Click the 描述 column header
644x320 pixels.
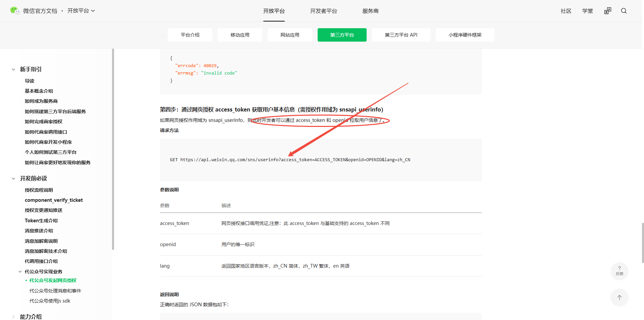226,205
